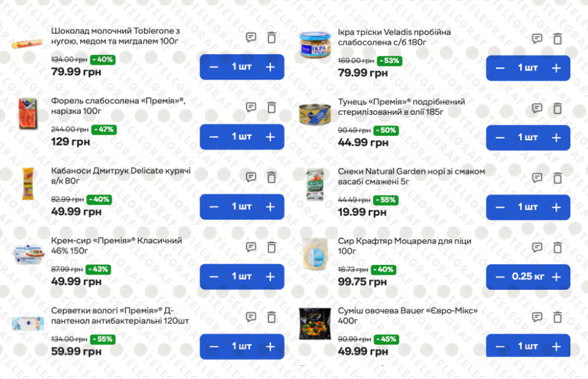Add comment to Toblerone chocolate item
Viewport: 588px width, 379px height.
tap(251, 38)
